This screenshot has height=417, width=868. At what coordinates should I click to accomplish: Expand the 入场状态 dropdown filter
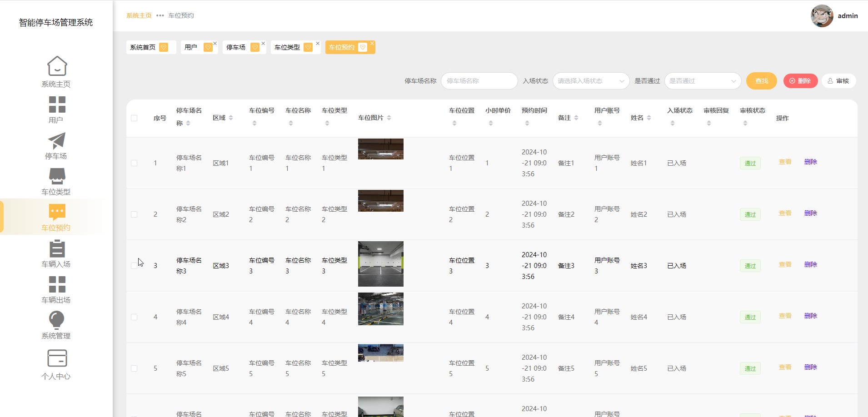click(x=591, y=81)
